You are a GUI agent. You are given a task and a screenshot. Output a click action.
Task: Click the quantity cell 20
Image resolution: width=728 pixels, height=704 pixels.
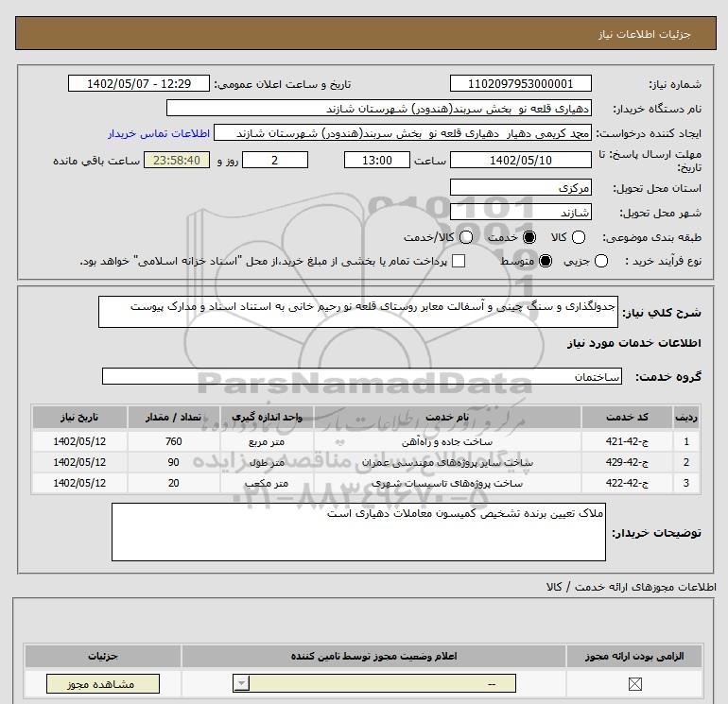173,483
